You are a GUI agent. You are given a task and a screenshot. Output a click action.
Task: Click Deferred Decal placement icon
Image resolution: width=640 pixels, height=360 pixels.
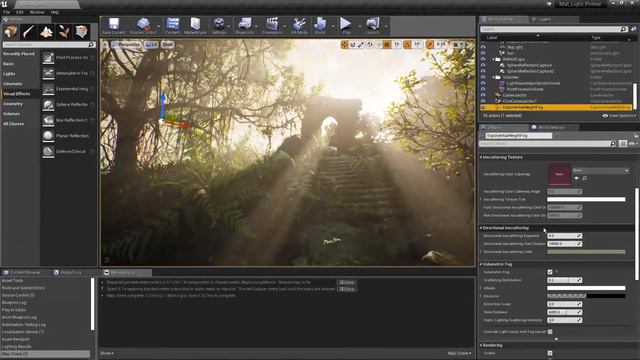click(x=48, y=151)
